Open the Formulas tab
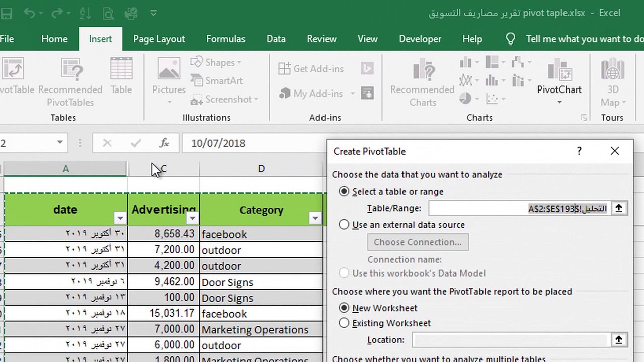Screen dimensions: 644x362 (226, 39)
